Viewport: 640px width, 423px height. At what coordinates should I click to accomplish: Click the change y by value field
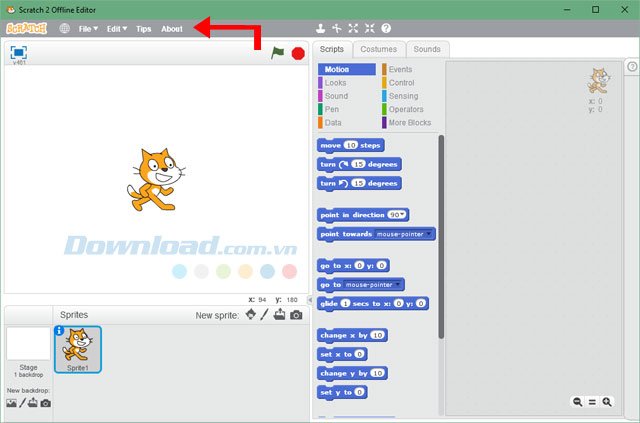[x=377, y=373]
